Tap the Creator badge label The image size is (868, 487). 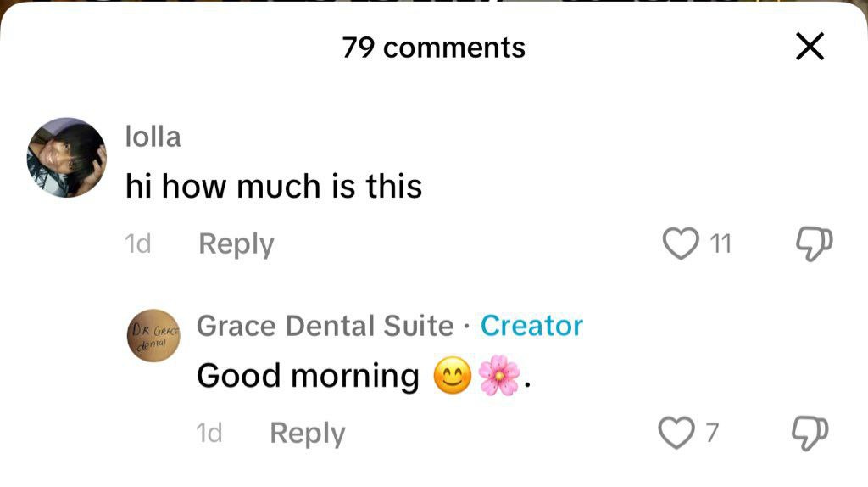531,326
